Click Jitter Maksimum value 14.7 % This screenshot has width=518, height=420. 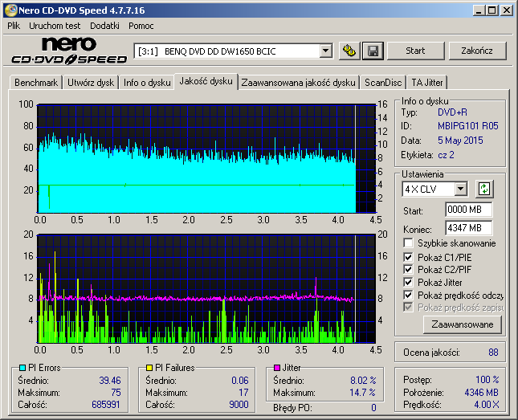click(362, 393)
